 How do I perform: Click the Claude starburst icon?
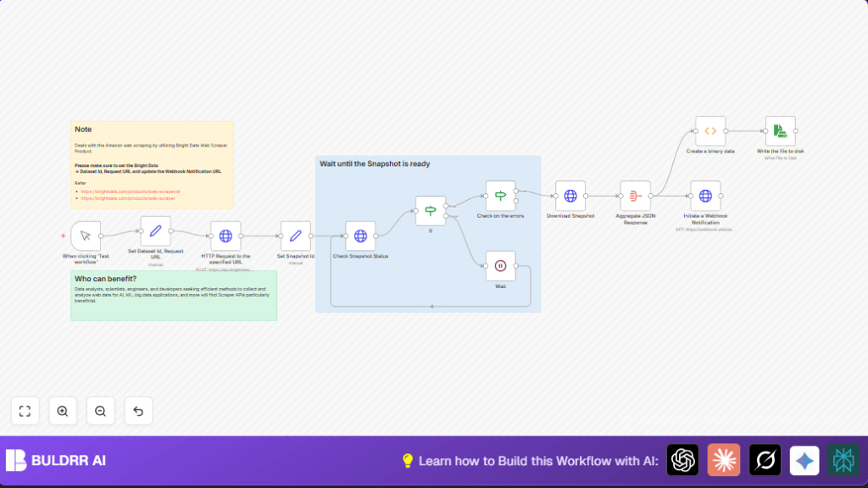coord(723,460)
